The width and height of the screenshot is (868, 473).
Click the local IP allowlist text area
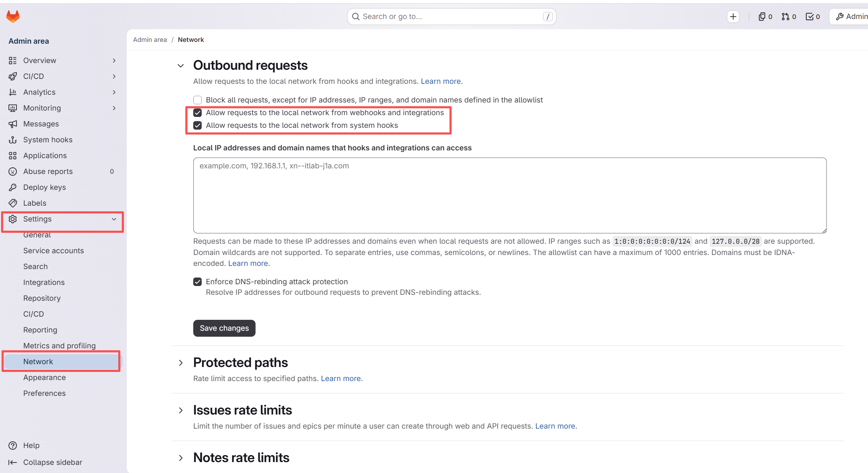510,195
